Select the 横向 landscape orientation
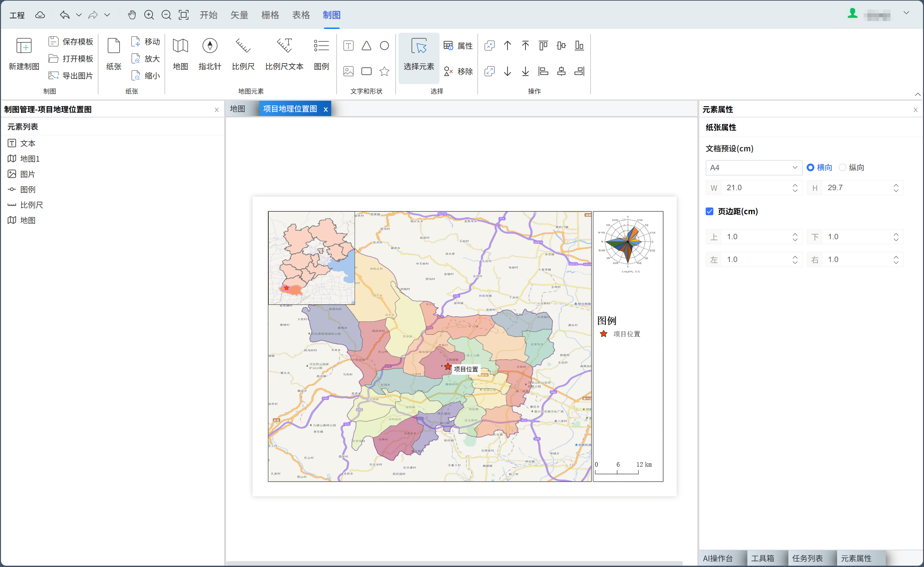 pyautogui.click(x=811, y=168)
